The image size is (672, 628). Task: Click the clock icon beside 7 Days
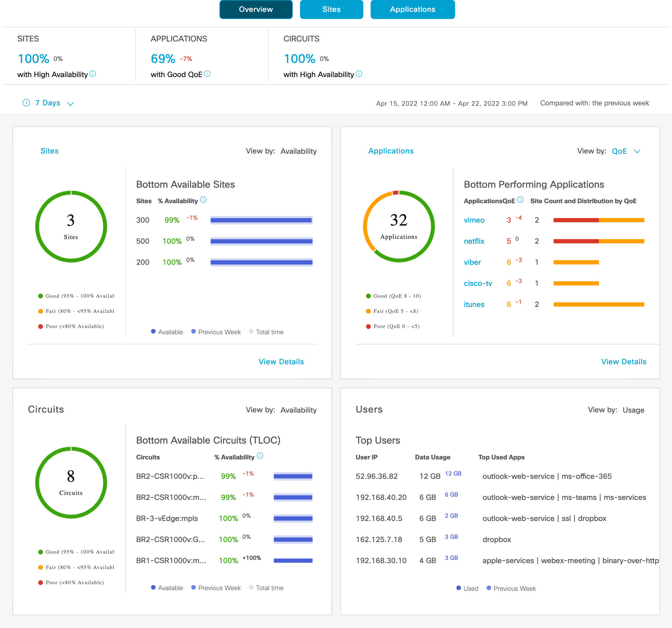click(x=26, y=103)
